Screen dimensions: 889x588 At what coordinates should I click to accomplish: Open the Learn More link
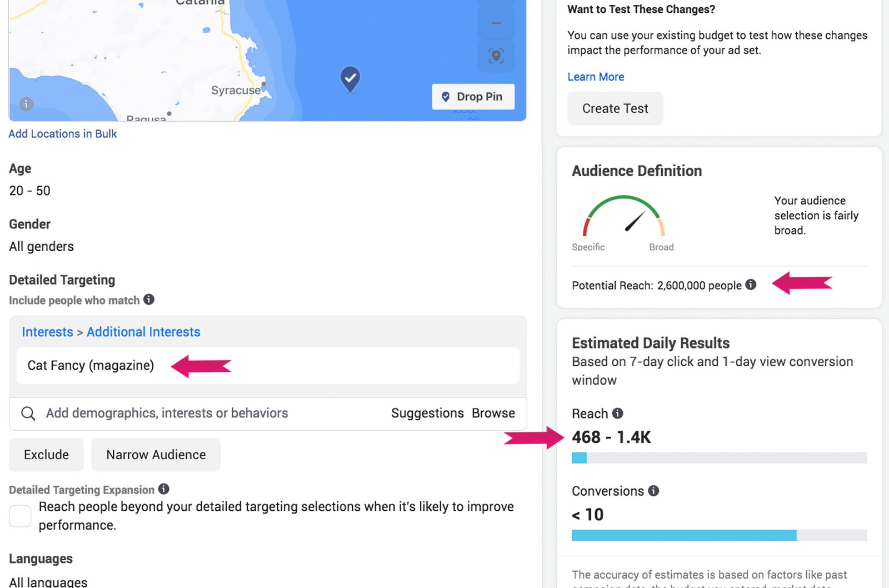[595, 77]
